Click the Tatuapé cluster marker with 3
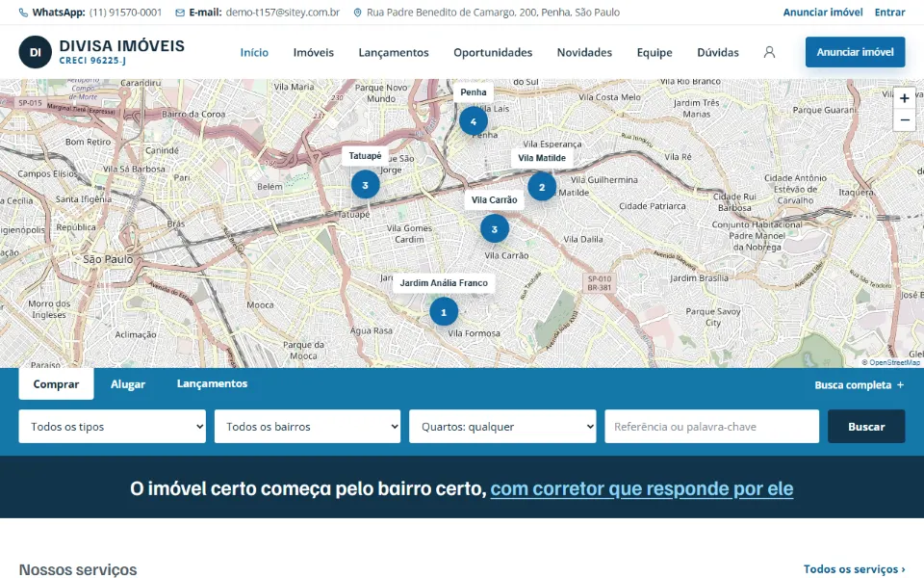Viewport: 924px width, 578px height. tap(366, 185)
